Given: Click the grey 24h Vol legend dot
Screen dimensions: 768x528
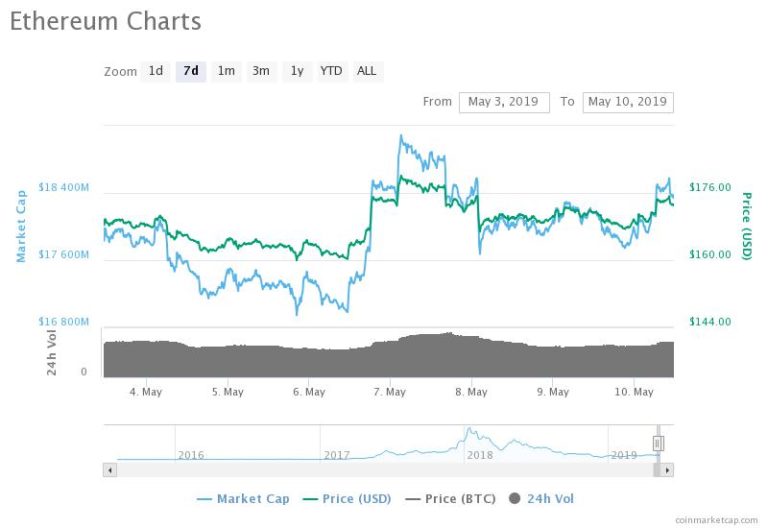Looking at the screenshot, I should pyautogui.click(x=514, y=499).
